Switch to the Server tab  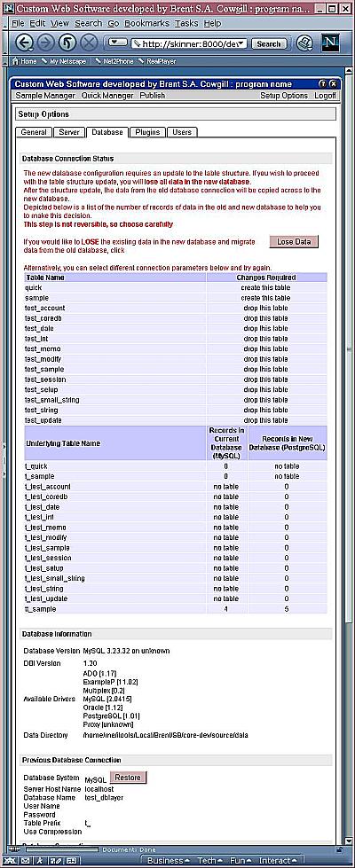[69, 132]
